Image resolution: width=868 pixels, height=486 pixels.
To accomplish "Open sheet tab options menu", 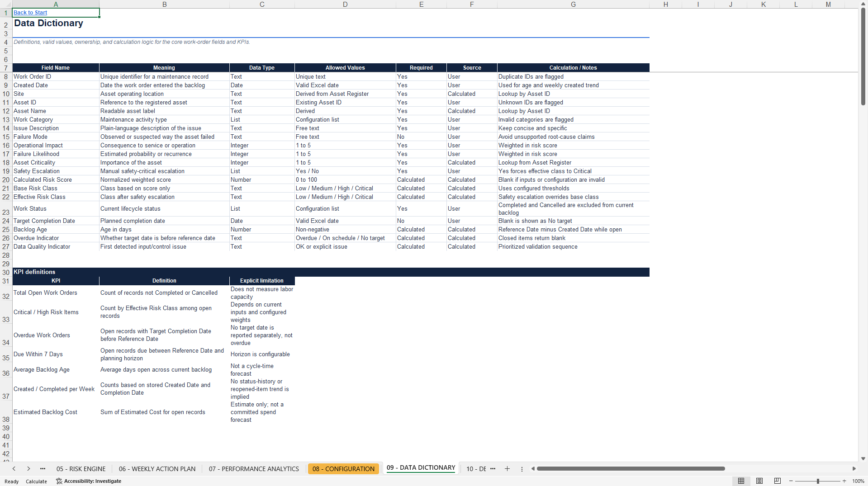I will tap(522, 469).
